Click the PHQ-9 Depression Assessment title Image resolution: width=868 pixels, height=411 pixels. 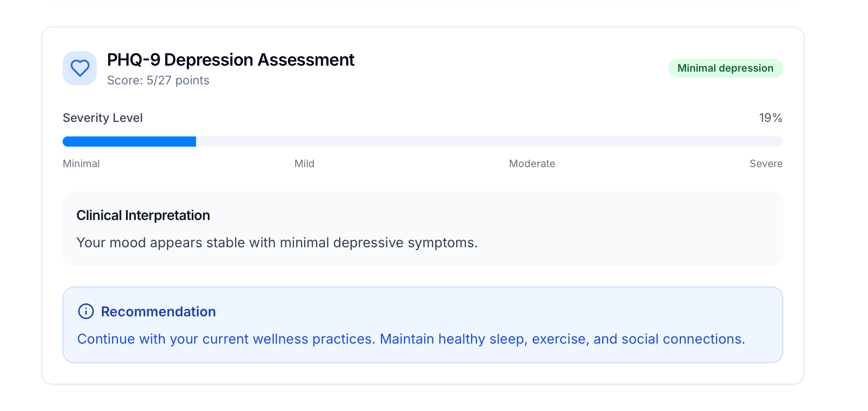(230, 60)
